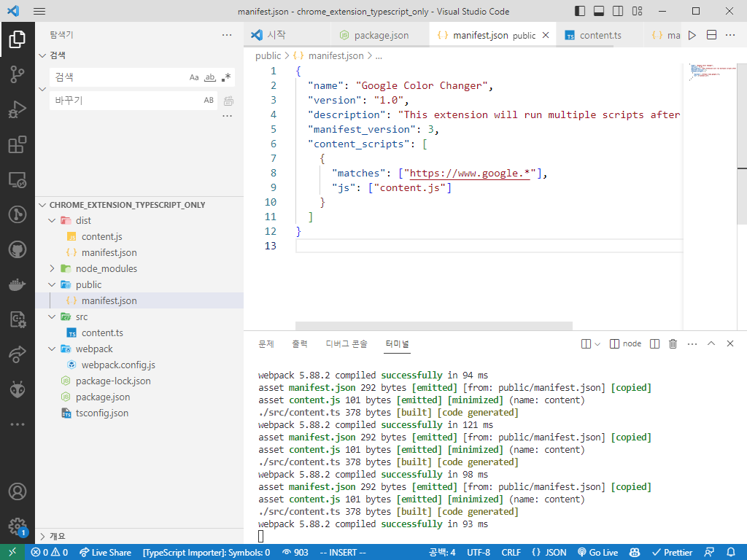Customize layout icon in title bar
This screenshot has width=747, height=560.
pyautogui.click(x=637, y=11)
